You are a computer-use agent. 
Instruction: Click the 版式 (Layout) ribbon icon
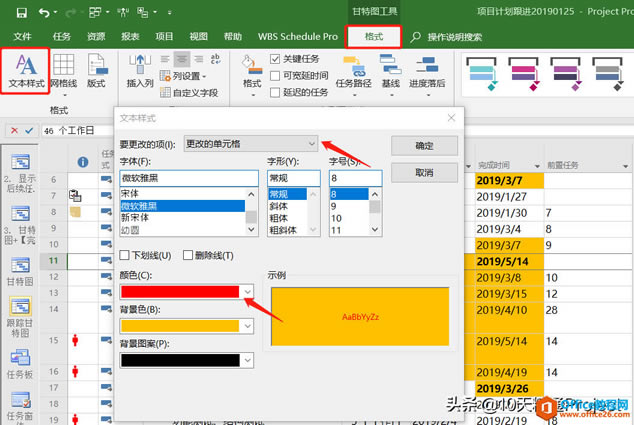pyautogui.click(x=96, y=72)
